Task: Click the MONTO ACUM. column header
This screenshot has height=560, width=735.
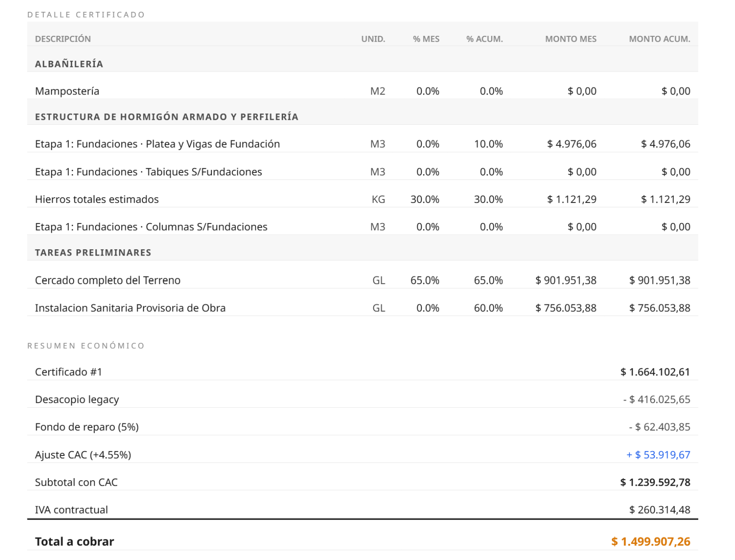Action: pos(659,39)
